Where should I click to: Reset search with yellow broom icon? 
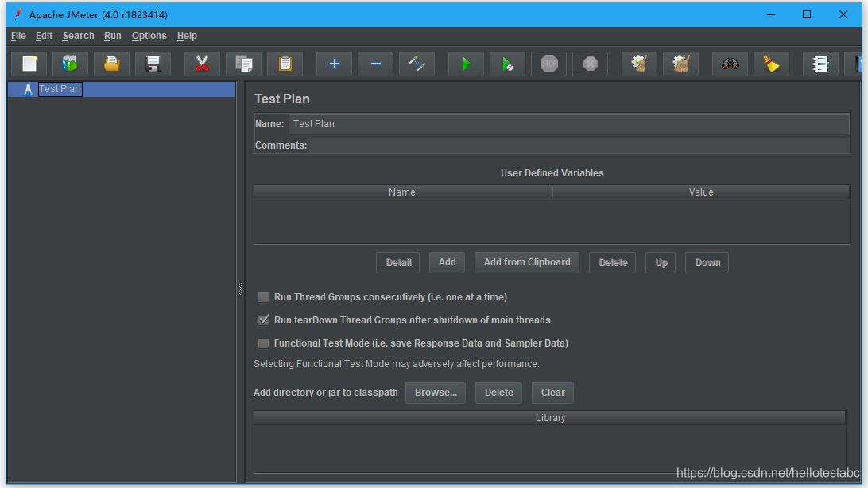[x=772, y=64]
